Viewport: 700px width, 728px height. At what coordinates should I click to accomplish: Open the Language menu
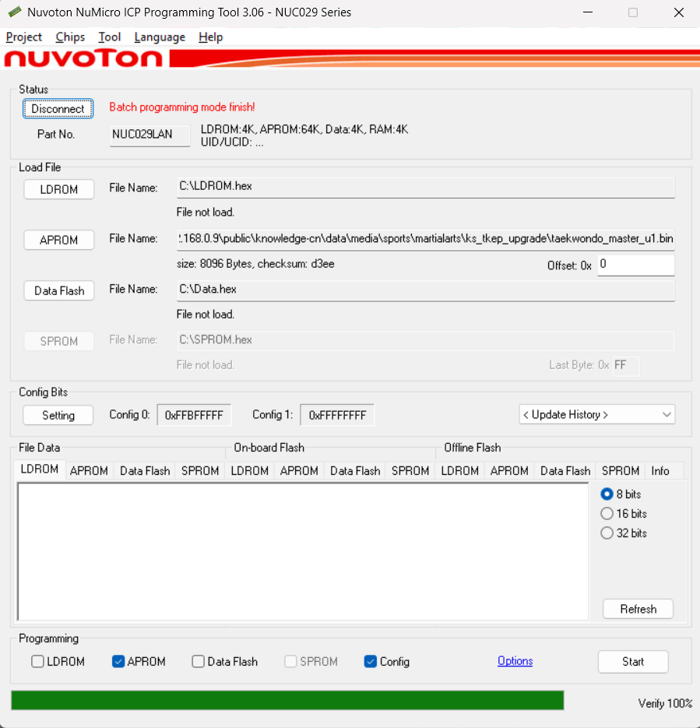[x=160, y=37]
